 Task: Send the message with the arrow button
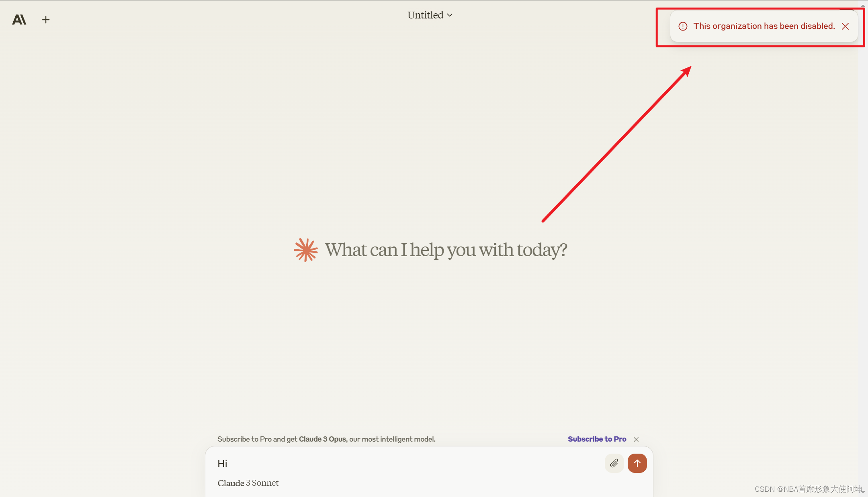pos(637,464)
